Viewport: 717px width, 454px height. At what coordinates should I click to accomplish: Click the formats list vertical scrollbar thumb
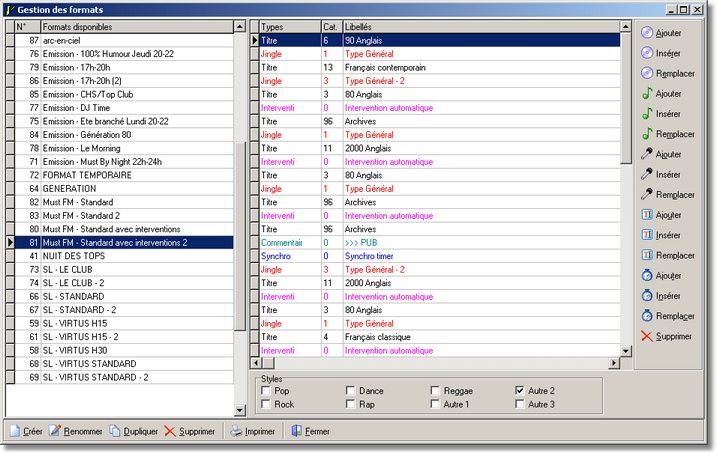point(240,236)
